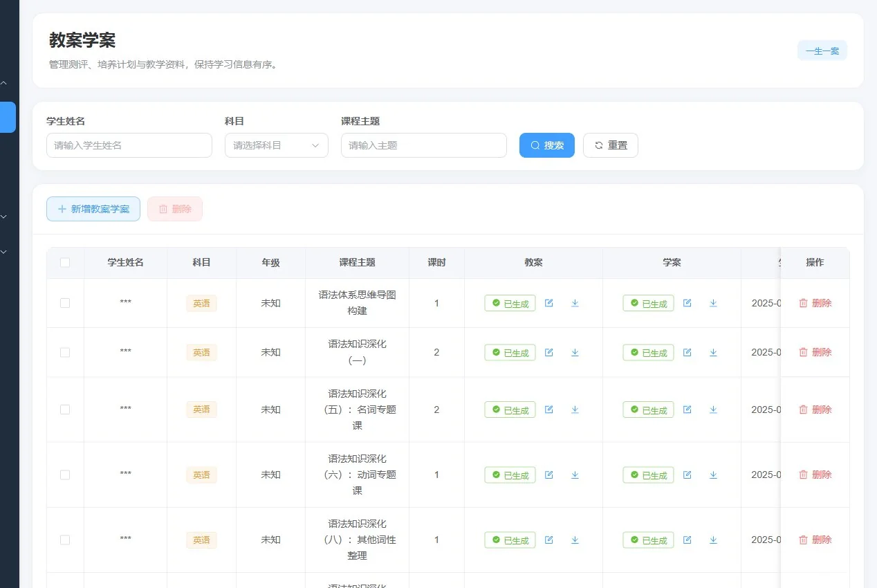877x588 pixels.
Task: Focus the 学生姓名 input field
Action: point(129,145)
